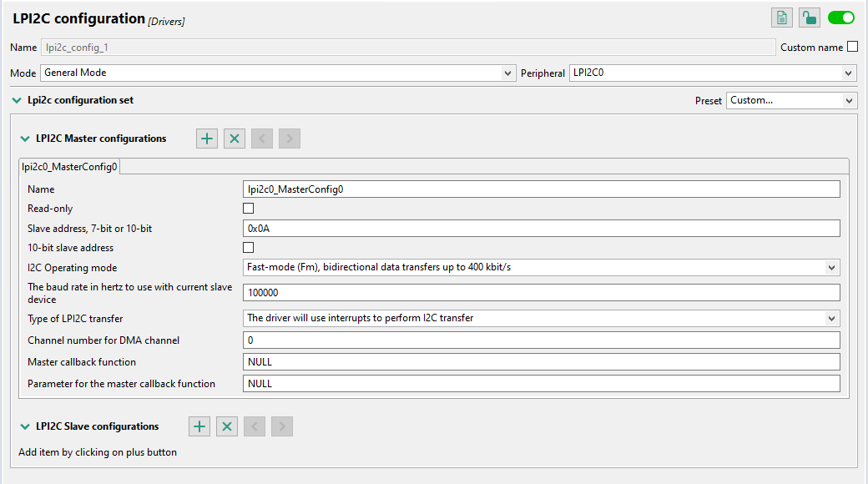Enable the Custom name checkbox
The width and height of the screenshot is (868, 484).
852,47
